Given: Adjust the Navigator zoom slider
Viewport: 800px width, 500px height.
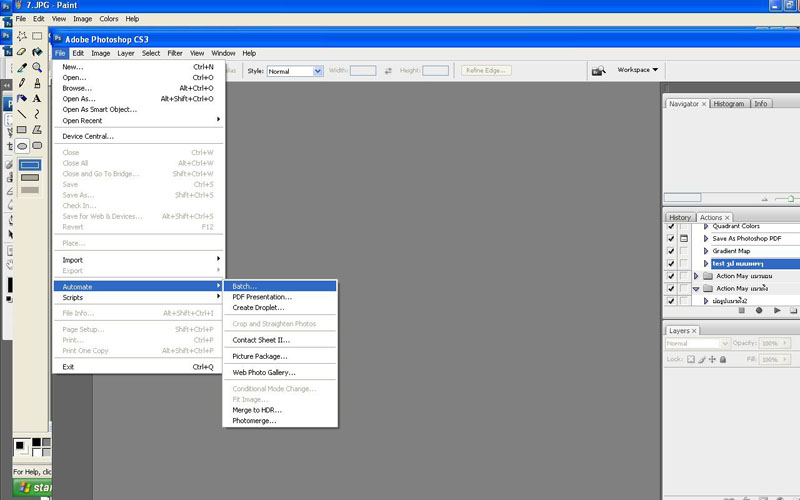Looking at the screenshot, I should 790,198.
